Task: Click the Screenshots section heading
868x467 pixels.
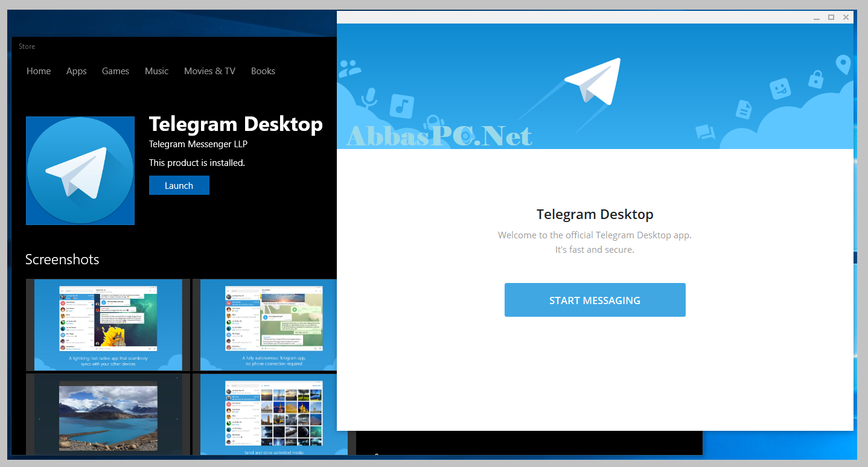Action: 62,259
